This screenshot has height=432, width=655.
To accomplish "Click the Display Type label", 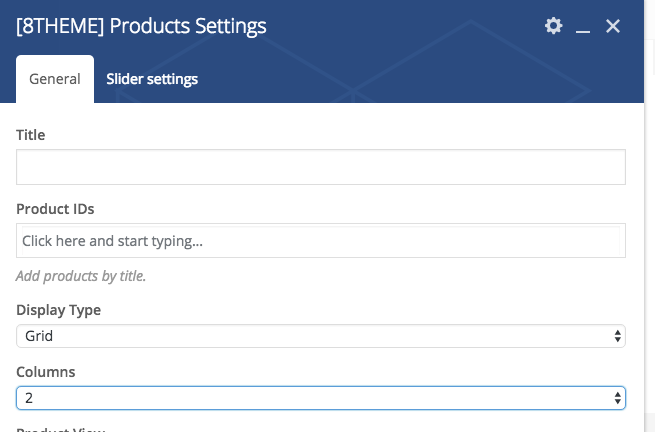I will [x=58, y=310].
